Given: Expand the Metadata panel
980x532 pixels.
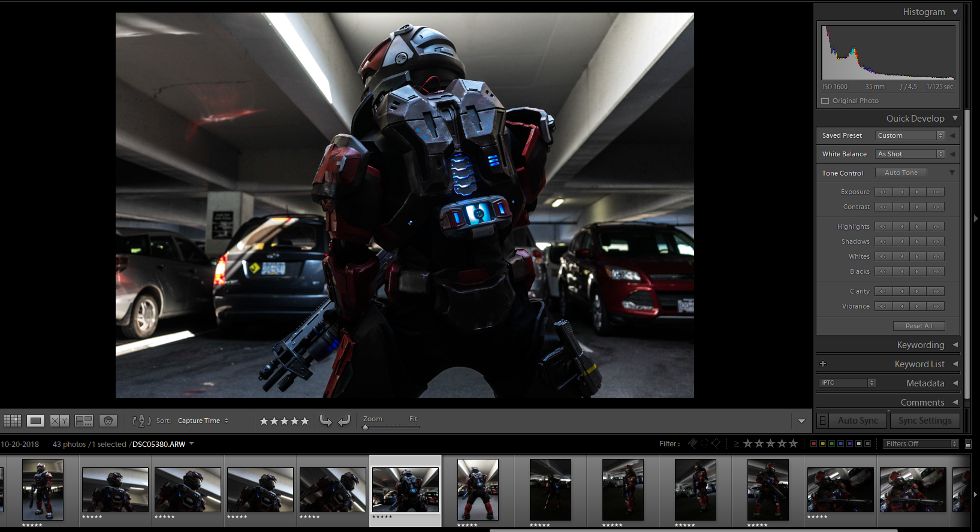Looking at the screenshot, I should pos(955,383).
